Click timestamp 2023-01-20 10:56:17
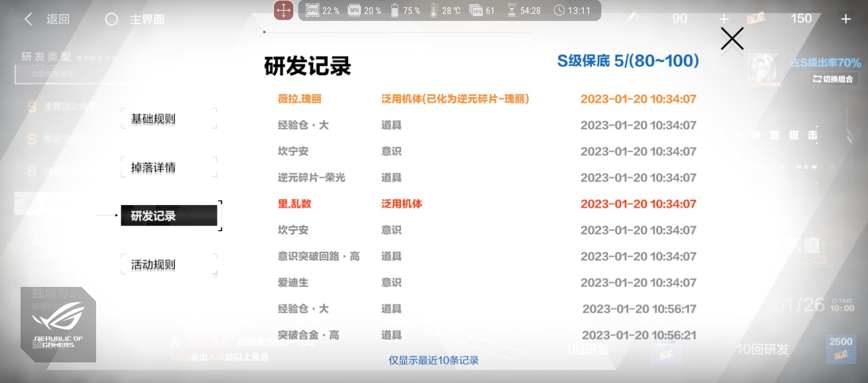The width and height of the screenshot is (868, 383). (639, 309)
